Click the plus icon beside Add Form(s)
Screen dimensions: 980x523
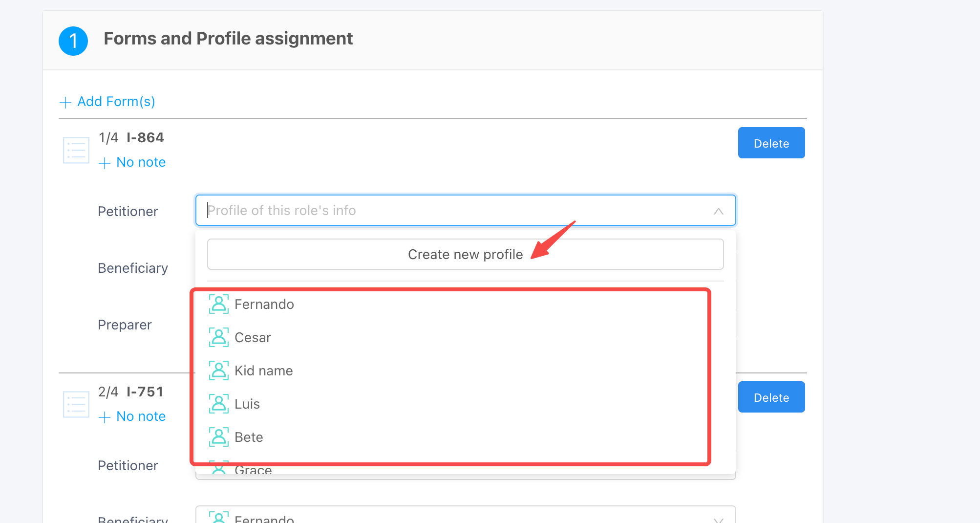65,102
